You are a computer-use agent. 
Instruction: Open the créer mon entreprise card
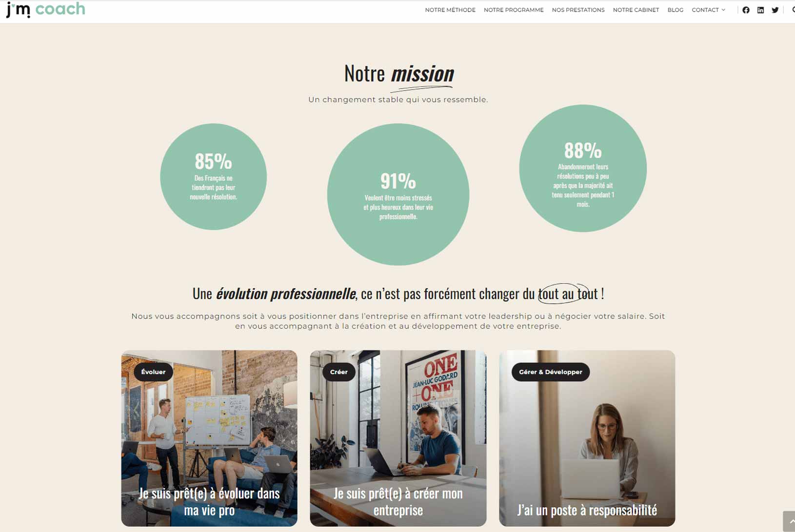point(398,438)
